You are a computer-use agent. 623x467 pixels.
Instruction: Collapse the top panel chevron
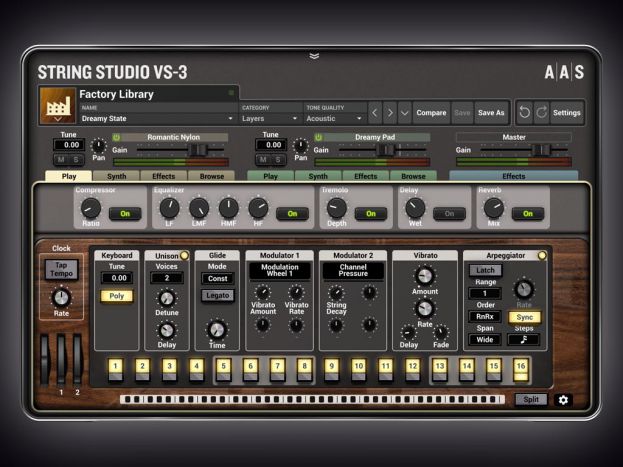pos(314,56)
